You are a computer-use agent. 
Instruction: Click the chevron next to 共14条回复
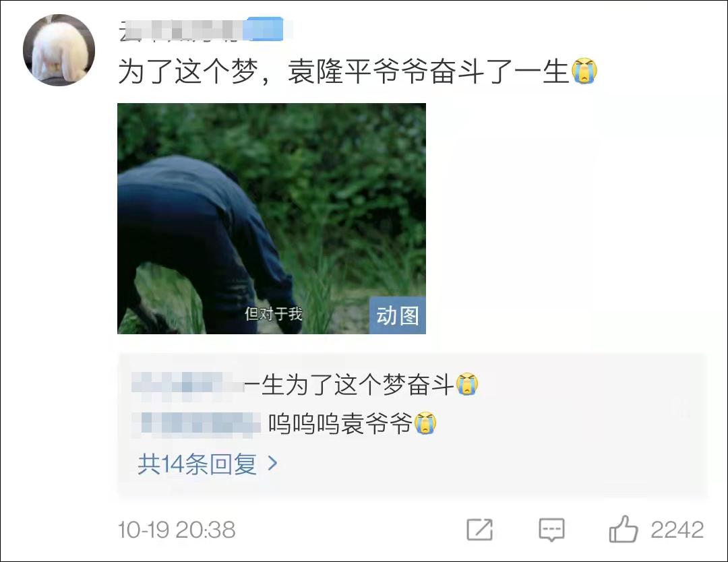[x=273, y=463]
